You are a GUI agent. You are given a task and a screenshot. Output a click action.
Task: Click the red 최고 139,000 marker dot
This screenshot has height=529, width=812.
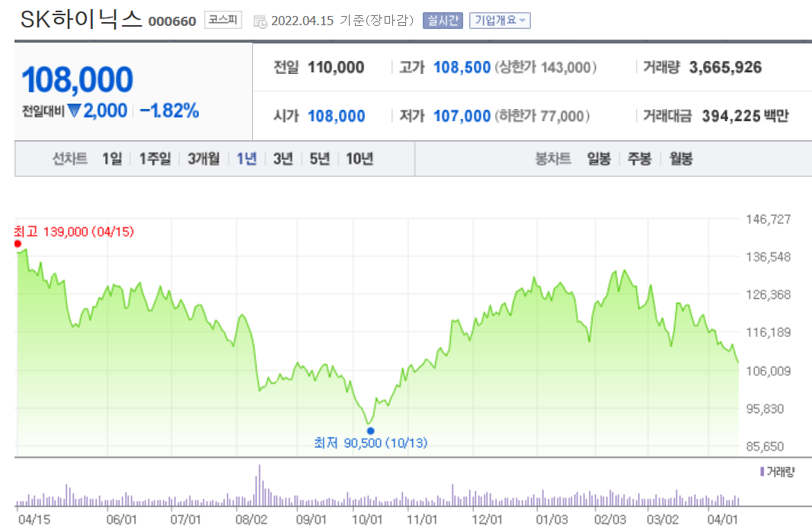18,244
